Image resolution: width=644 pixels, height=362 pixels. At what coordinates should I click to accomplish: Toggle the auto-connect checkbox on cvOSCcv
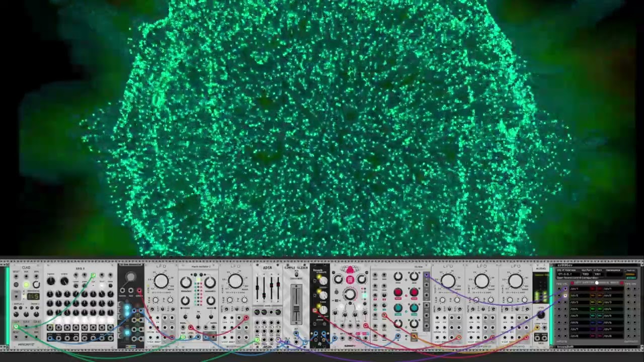click(x=625, y=270)
